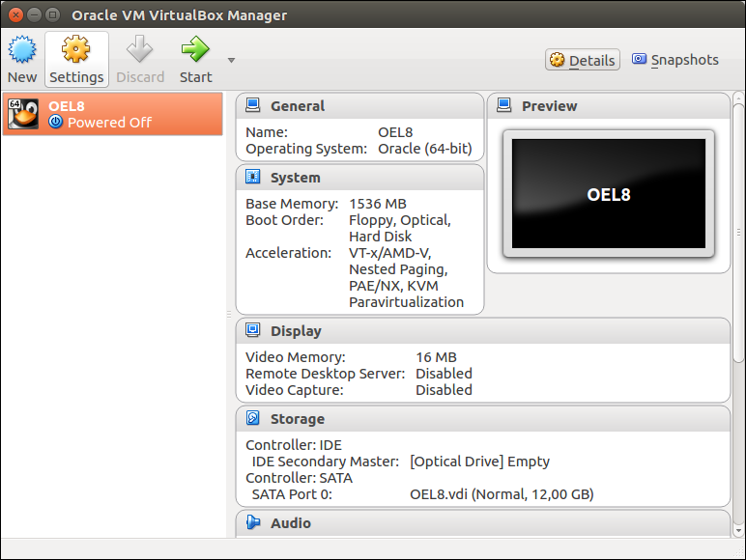Click the scrollbar up arrow
Viewport: 746px width, 560px height.
tap(738, 98)
